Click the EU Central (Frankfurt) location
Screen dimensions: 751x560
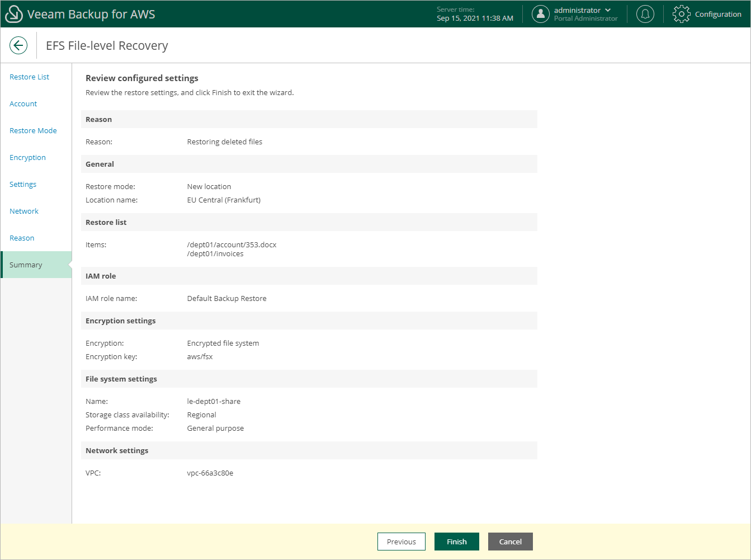pyautogui.click(x=224, y=200)
